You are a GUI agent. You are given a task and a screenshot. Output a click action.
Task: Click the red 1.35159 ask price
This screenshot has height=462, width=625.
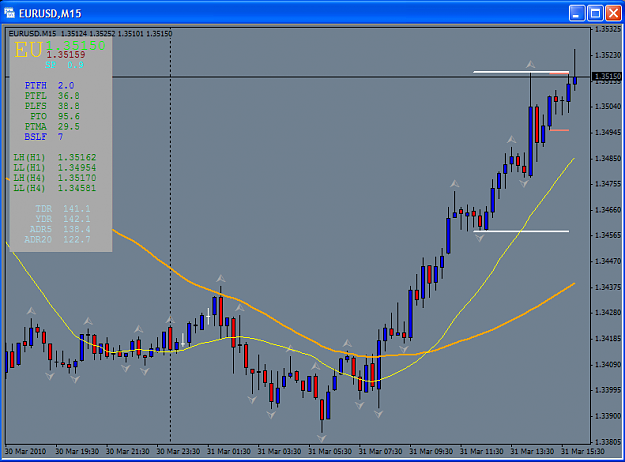pos(66,55)
